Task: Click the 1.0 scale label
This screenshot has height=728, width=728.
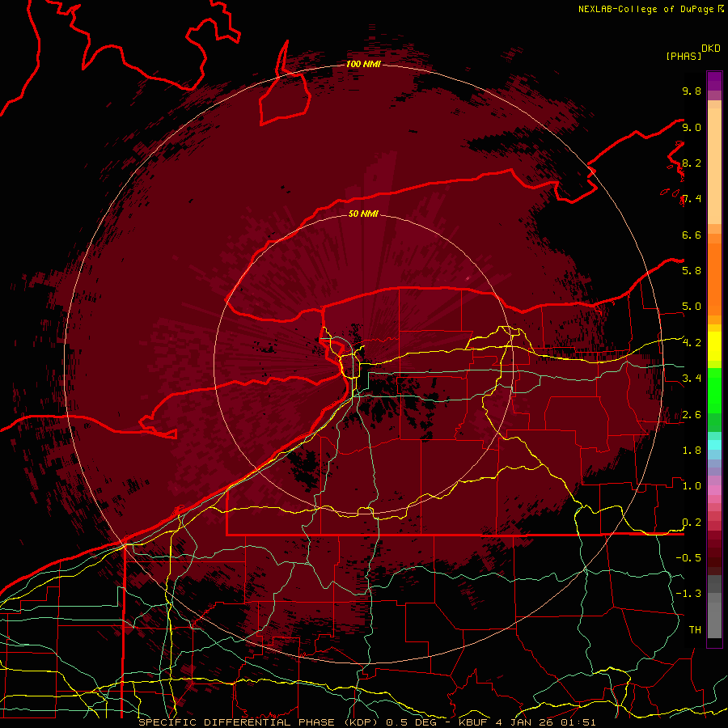Action: tap(692, 486)
